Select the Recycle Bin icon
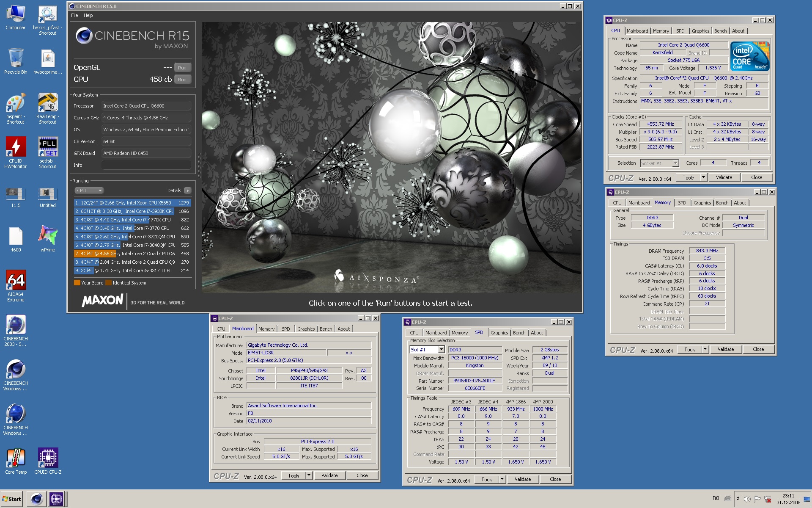Viewport: 812px width, 508px height. point(16,62)
